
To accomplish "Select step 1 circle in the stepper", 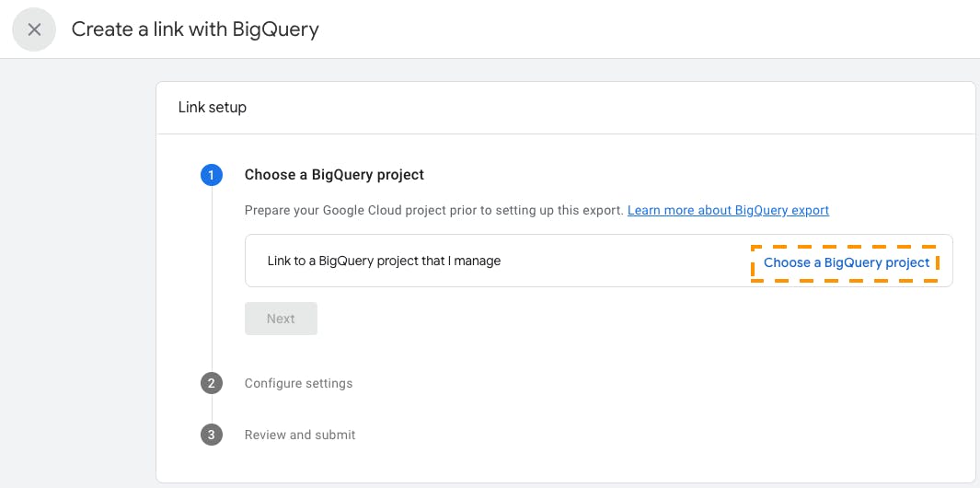I will 212,175.
